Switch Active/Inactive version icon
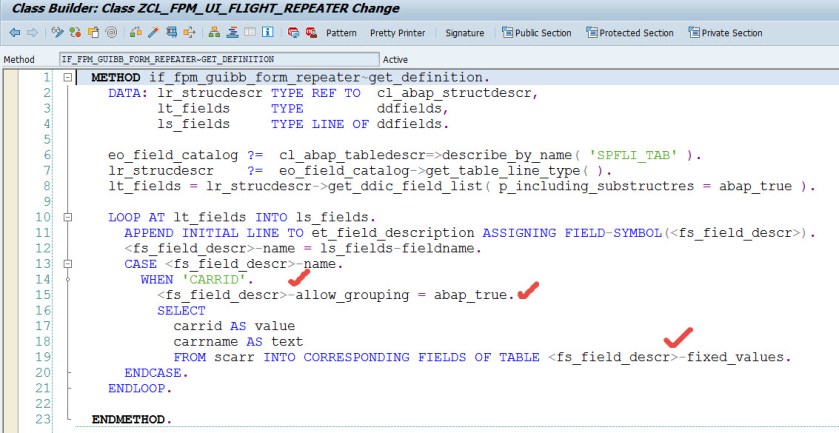 coord(75,33)
